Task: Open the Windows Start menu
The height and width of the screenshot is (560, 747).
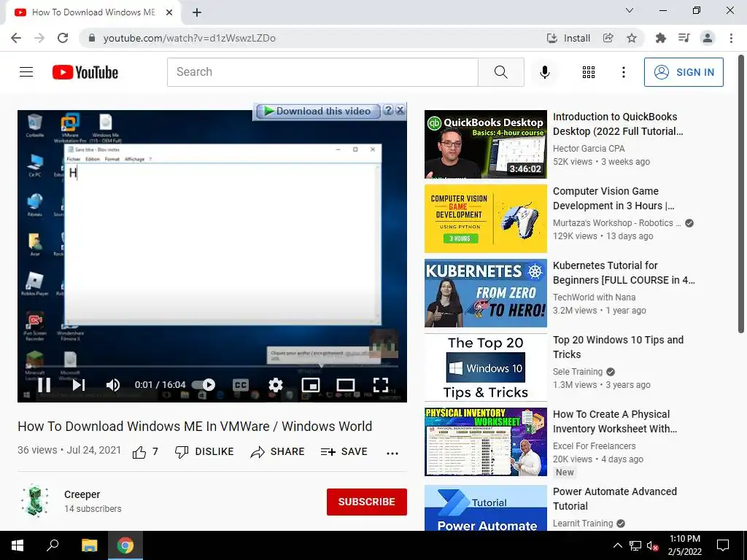Action: (18, 545)
